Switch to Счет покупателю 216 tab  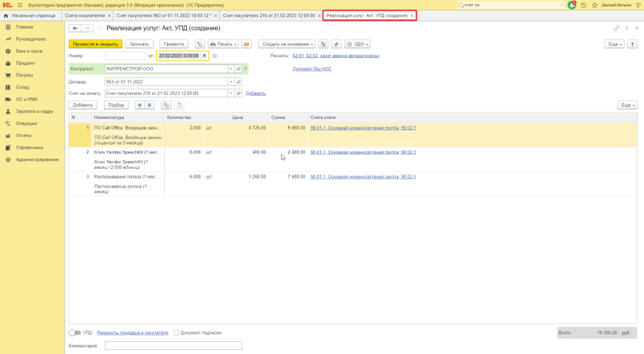pos(269,15)
